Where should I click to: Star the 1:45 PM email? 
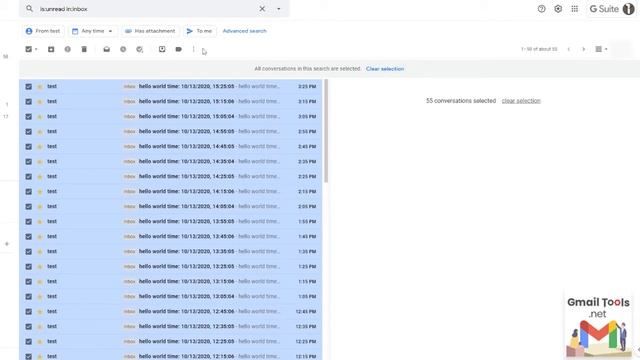pyautogui.click(x=40, y=236)
